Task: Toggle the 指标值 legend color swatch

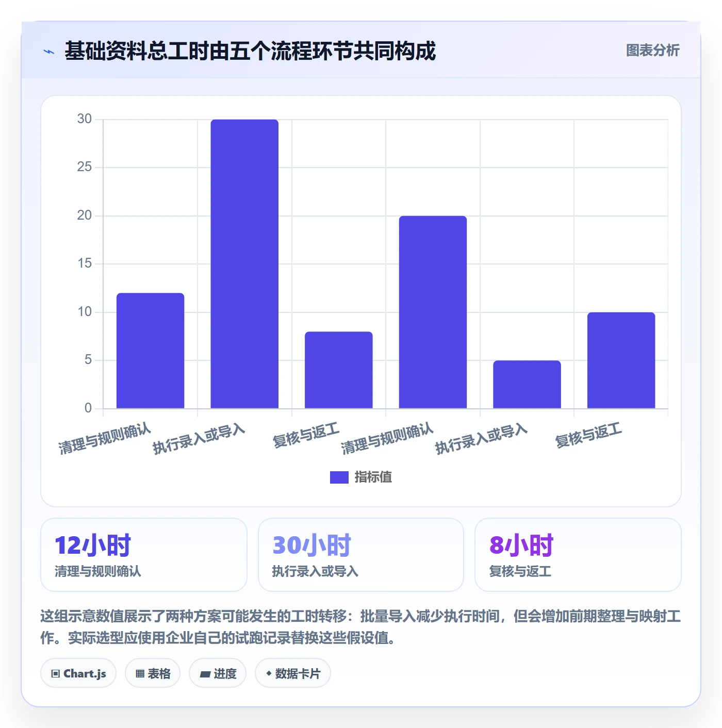Action: 339,477
